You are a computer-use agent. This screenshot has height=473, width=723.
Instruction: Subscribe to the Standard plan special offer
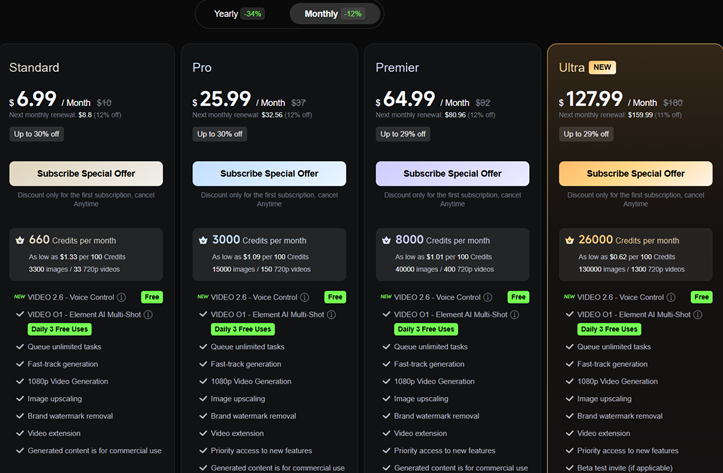[86, 173]
